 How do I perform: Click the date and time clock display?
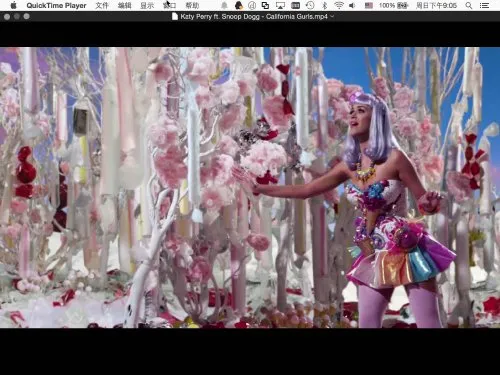(x=436, y=5)
